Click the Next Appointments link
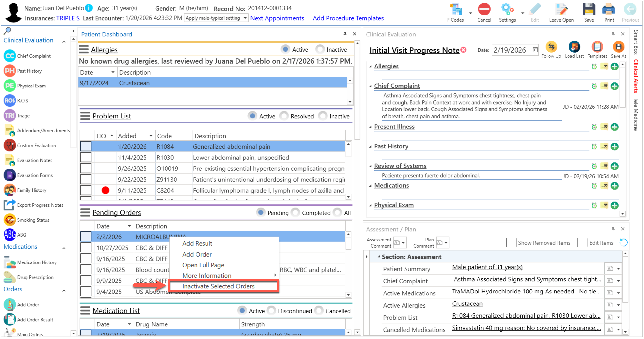The image size is (644, 339). (x=277, y=18)
